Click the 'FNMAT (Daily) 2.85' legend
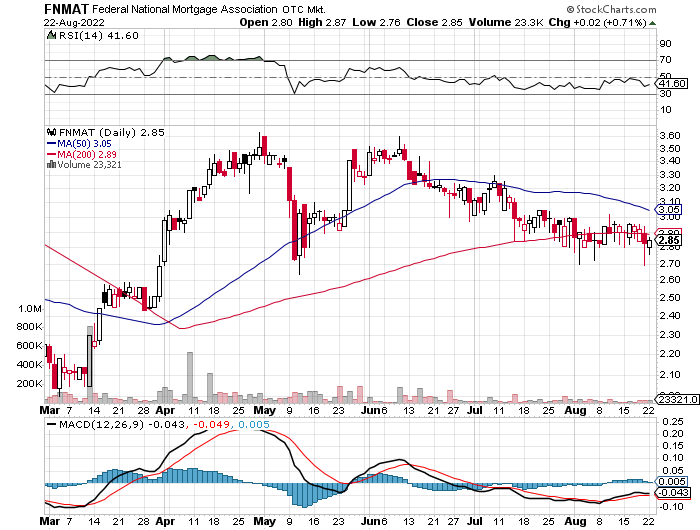The width and height of the screenshot is (700, 530). click(x=112, y=133)
